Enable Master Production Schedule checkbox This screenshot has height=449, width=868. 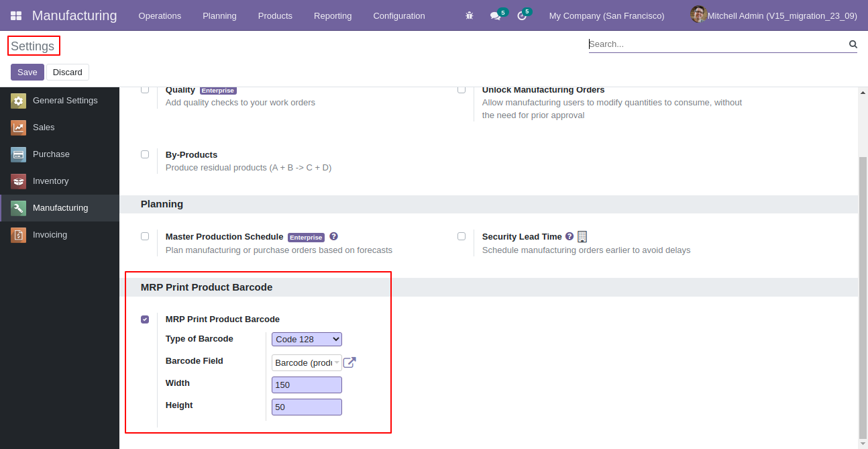[x=145, y=236]
